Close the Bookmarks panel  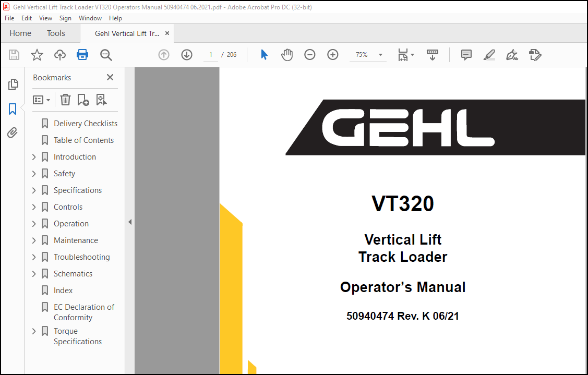click(110, 77)
